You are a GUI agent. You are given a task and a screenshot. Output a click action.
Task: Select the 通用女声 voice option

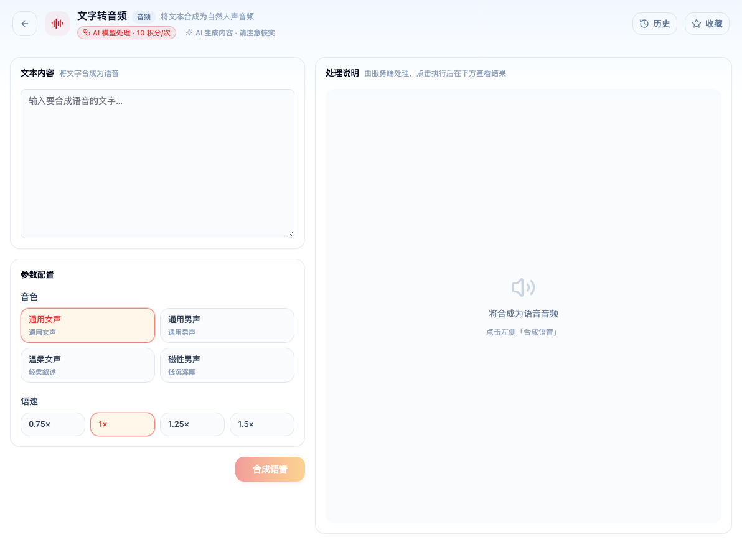[x=88, y=325]
